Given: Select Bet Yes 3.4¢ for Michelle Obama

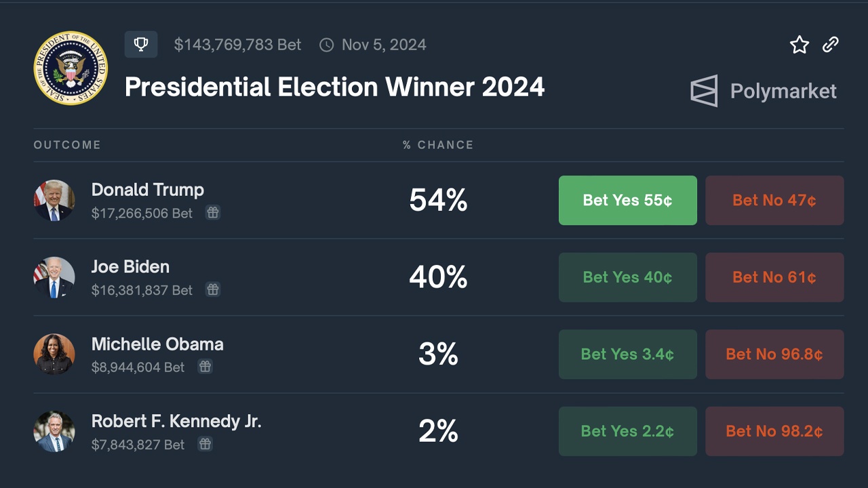Looking at the screenshot, I should pyautogui.click(x=627, y=354).
